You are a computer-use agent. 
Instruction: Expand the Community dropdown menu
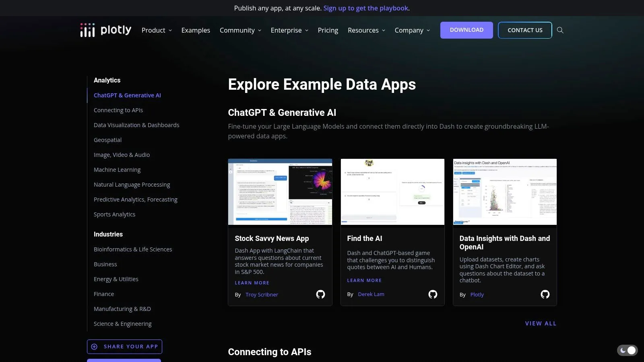(x=240, y=30)
